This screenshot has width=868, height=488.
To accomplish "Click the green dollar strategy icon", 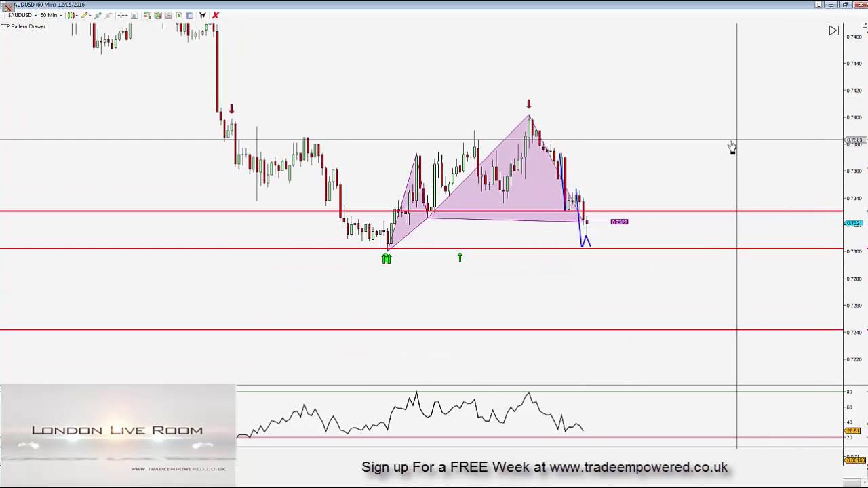I will tap(179, 15).
